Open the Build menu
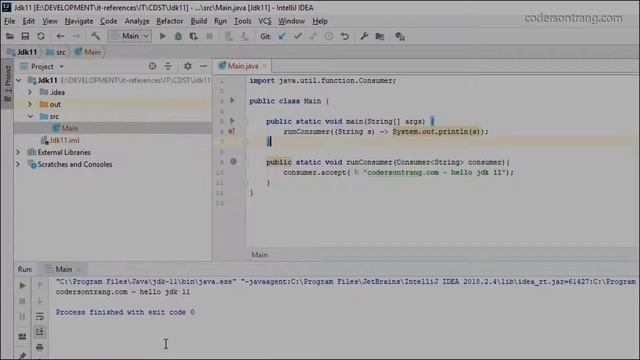Image resolution: width=640 pixels, height=360 pixels. (x=199, y=21)
